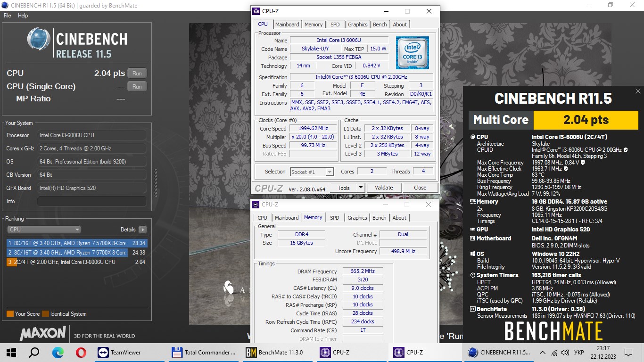Click the Multi Core 2.04 pts score
This screenshot has width=644, height=362.
[x=586, y=120]
